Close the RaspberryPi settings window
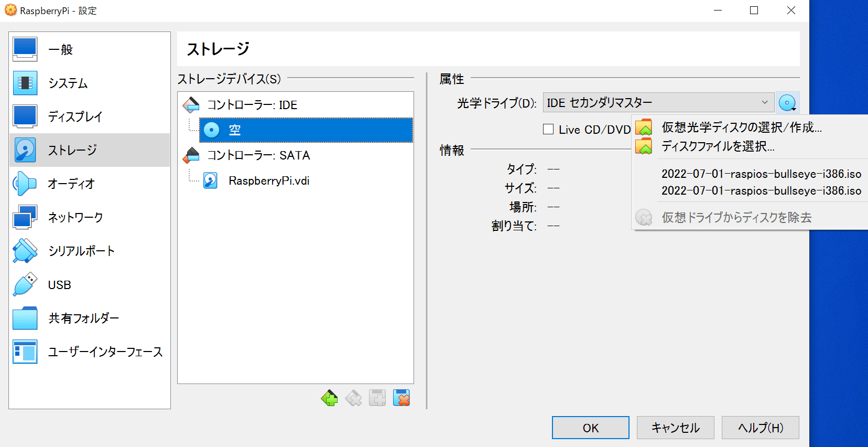The height and width of the screenshot is (447, 868). click(x=791, y=10)
